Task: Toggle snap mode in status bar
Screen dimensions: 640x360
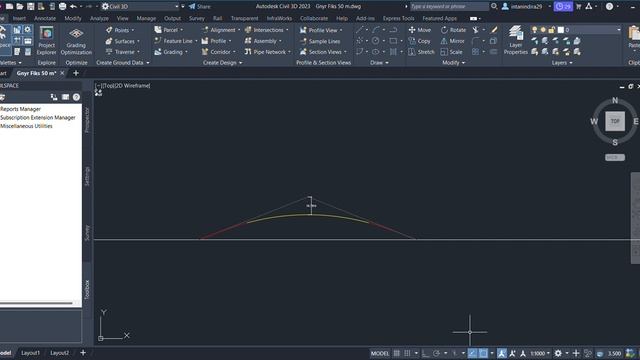Action: click(x=407, y=353)
